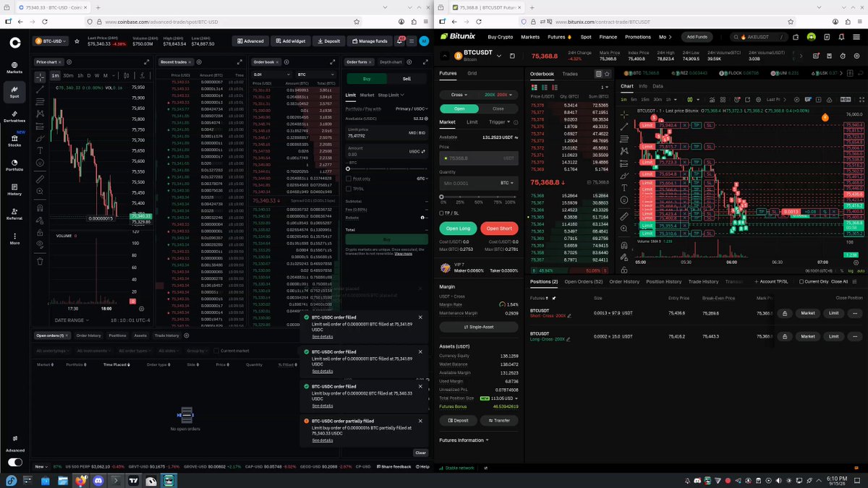
Task: Dismiss the partially filled order notification
Action: point(420,421)
